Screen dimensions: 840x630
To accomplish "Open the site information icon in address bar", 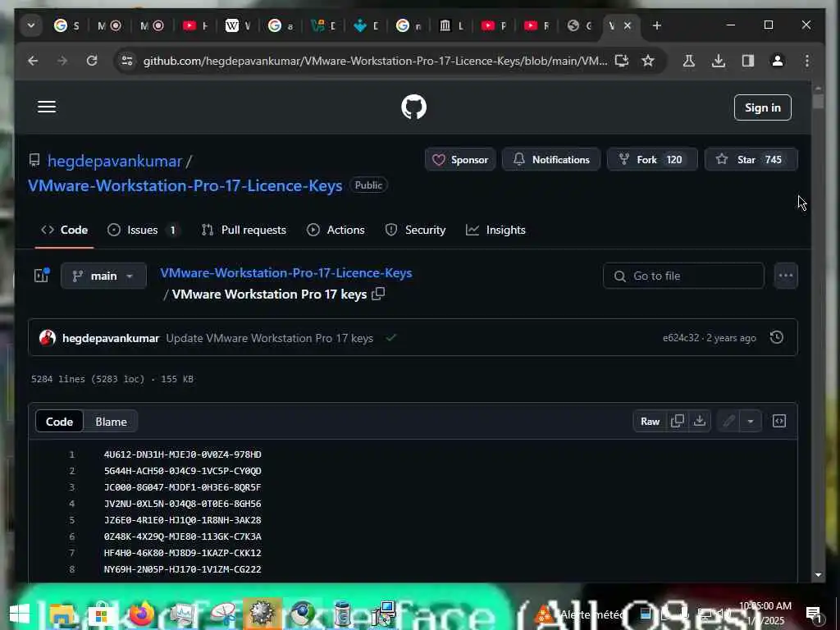I will tap(127, 61).
